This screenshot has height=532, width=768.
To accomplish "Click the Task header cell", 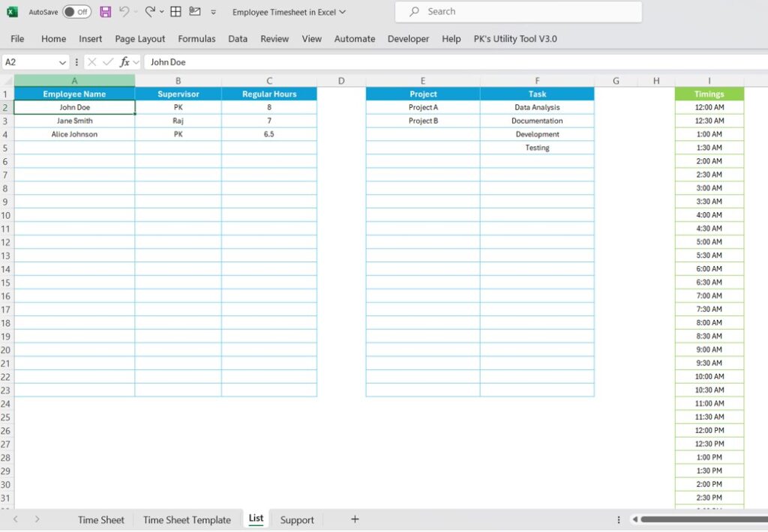I will click(x=537, y=94).
